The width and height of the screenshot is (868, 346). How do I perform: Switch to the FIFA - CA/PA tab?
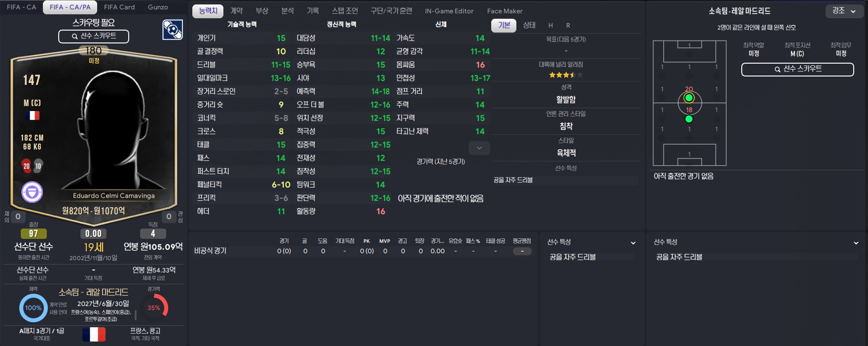(x=70, y=7)
